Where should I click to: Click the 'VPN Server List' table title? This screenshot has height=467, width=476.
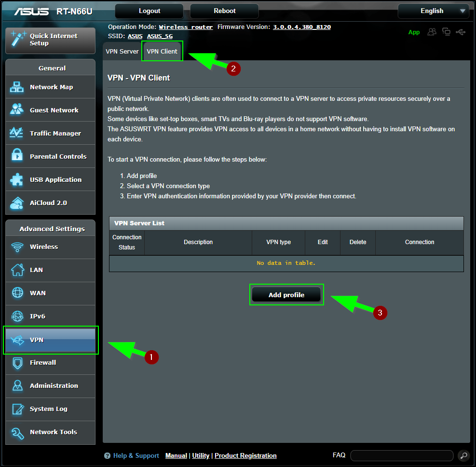[139, 223]
